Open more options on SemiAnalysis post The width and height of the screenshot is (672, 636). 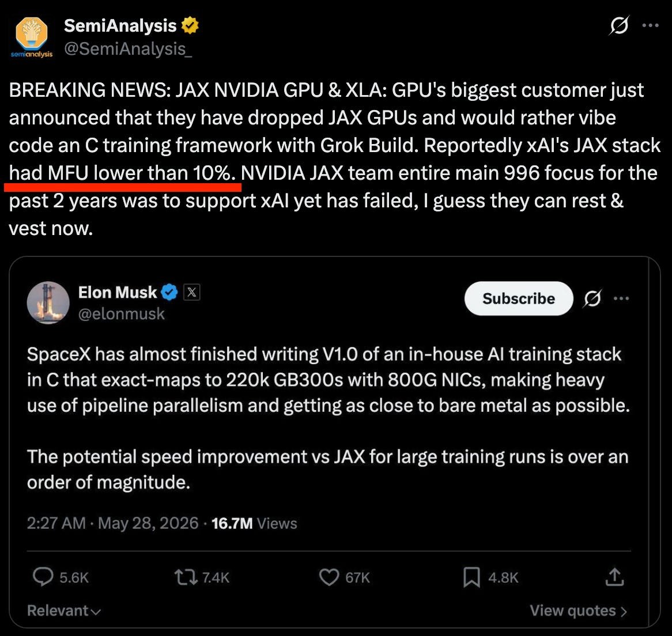pyautogui.click(x=650, y=26)
